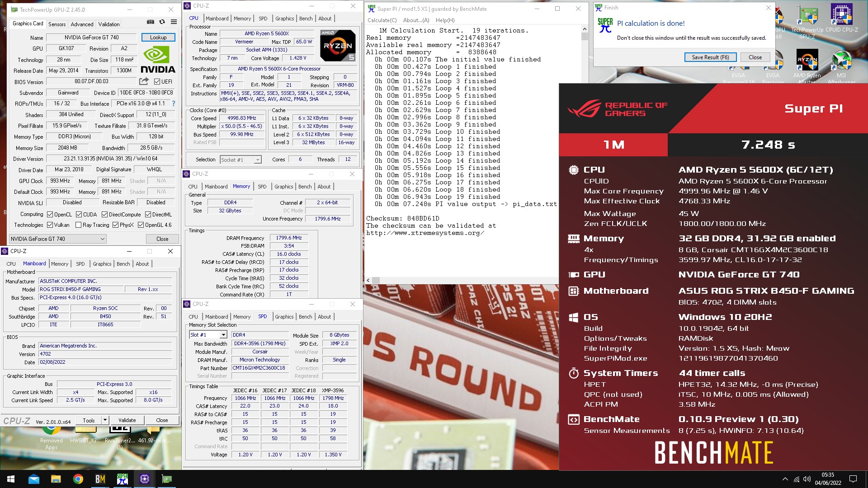868x488 pixels.
Task: Click the Validate button in CPU-Z
Action: 127,420
